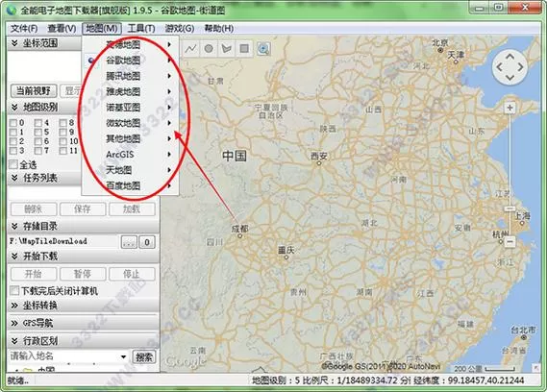
Task: Check map level 7
Action: tap(38, 151)
